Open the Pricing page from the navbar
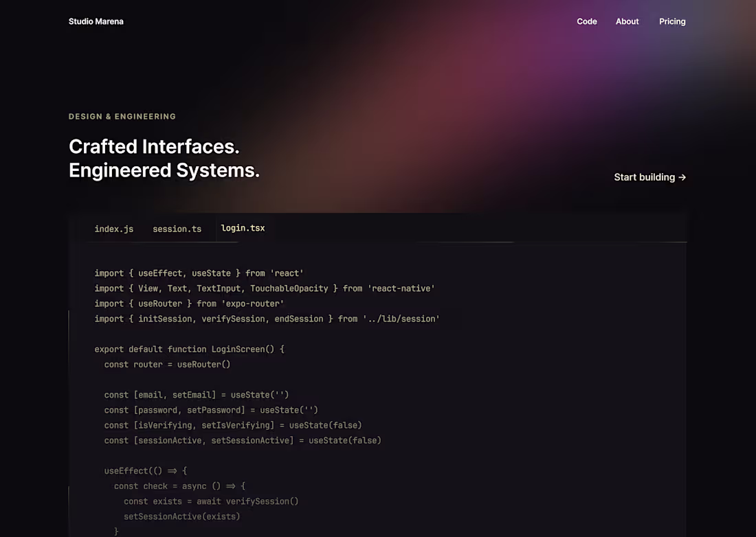Image resolution: width=756 pixels, height=537 pixels. pyautogui.click(x=672, y=21)
